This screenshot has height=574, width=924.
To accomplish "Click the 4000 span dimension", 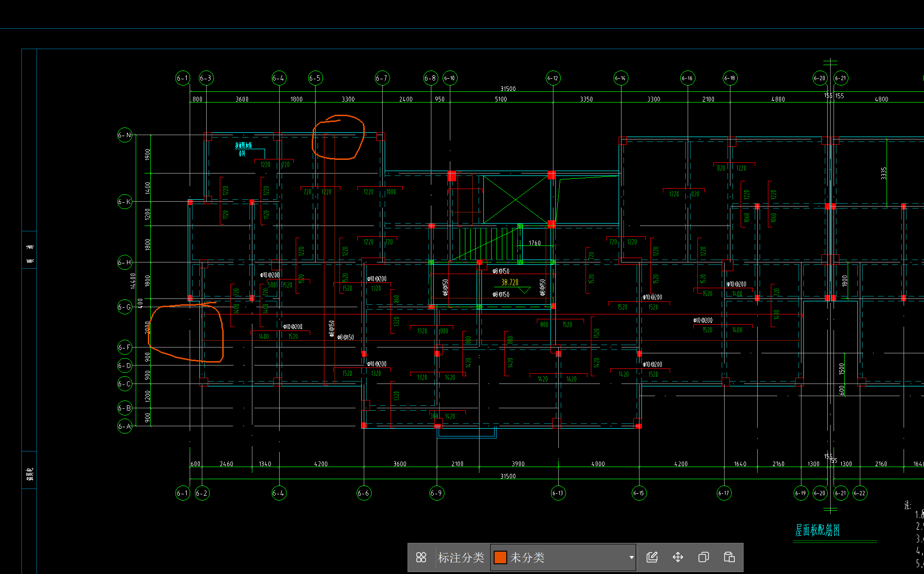I will click(598, 464).
